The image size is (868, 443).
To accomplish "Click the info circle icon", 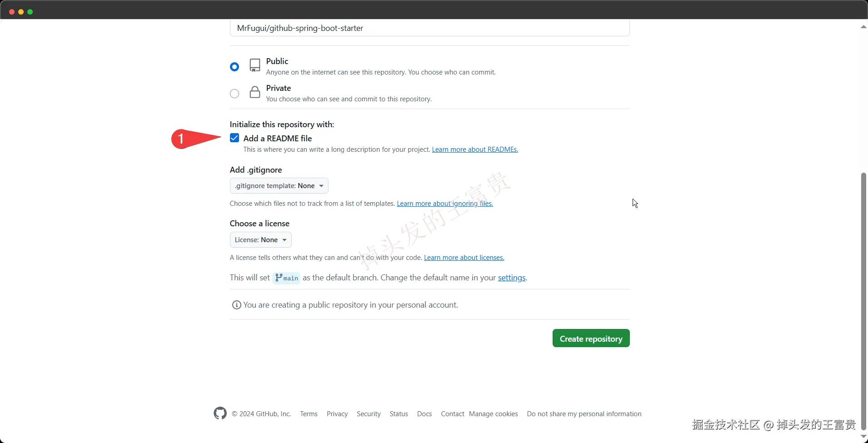I will click(236, 305).
